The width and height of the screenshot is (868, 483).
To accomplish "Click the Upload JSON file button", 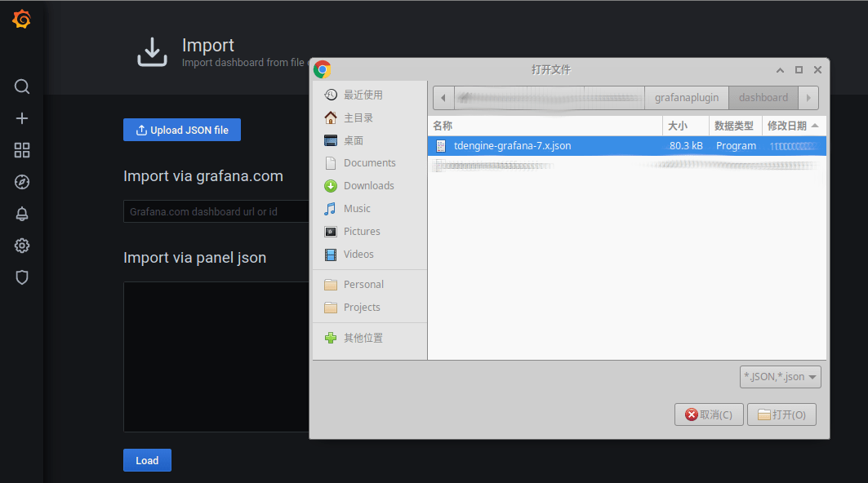I will pos(182,130).
